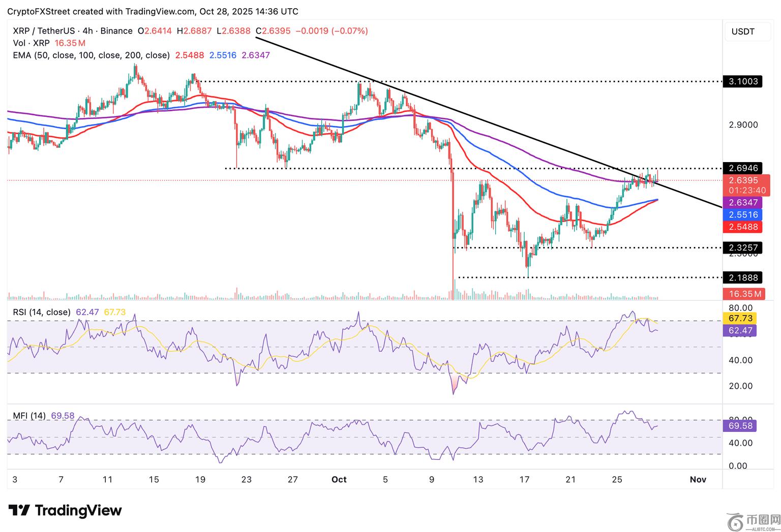Click the Nov marker on date axis

point(698,480)
